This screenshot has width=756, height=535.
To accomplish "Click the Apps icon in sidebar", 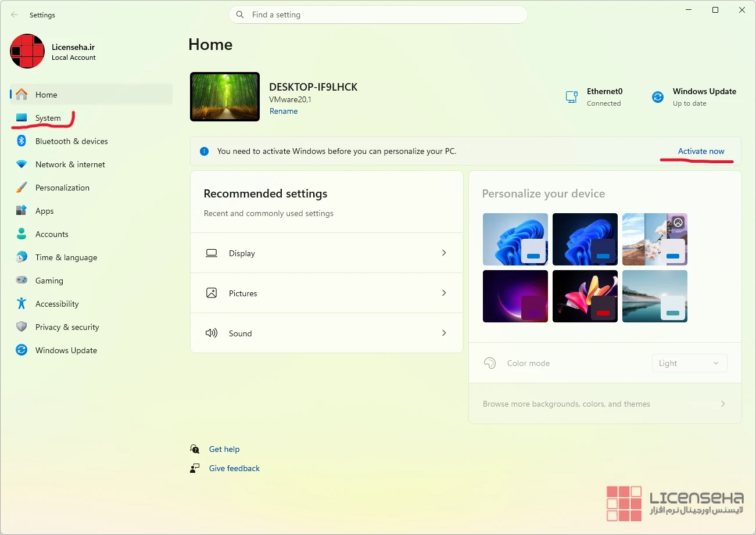I will [22, 211].
